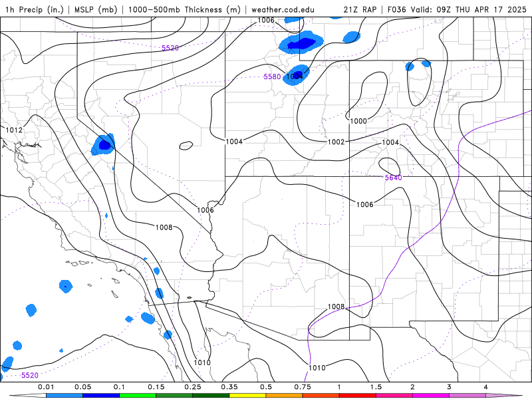Click the dark blue 0.05 legend swatch
Image resolution: width=532 pixels, height=399 pixels.
[x=101, y=396]
